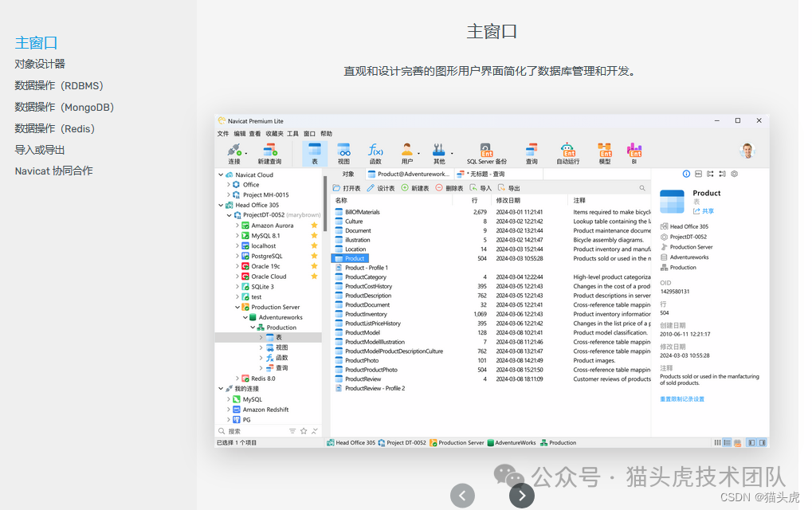
Task: Select the 表 table toolbar icon
Action: click(x=314, y=154)
